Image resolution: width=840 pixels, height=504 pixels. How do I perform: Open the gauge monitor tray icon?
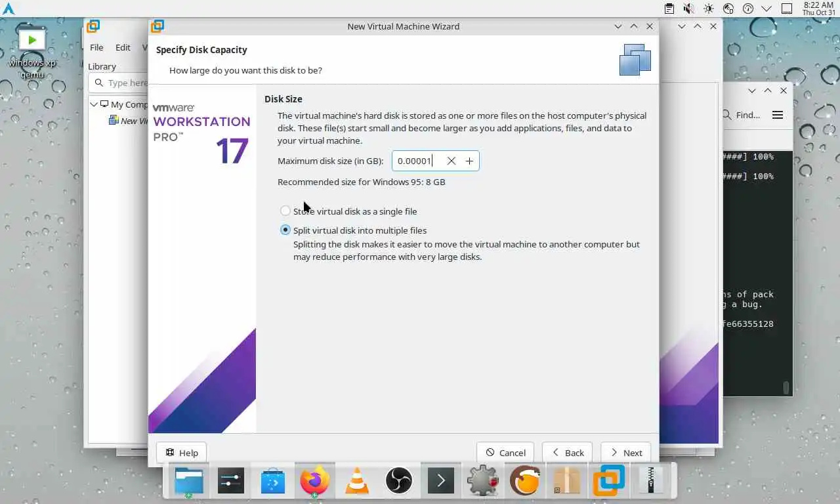click(x=747, y=9)
